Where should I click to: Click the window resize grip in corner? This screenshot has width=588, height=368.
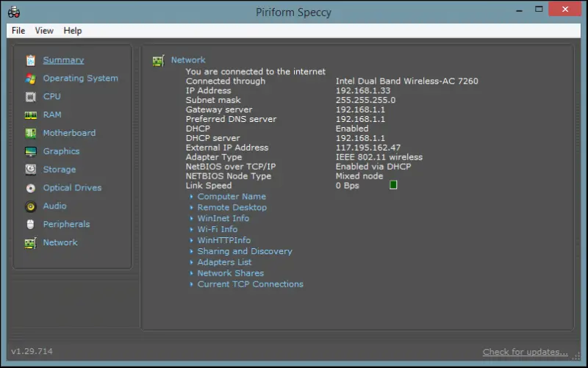[x=577, y=356]
